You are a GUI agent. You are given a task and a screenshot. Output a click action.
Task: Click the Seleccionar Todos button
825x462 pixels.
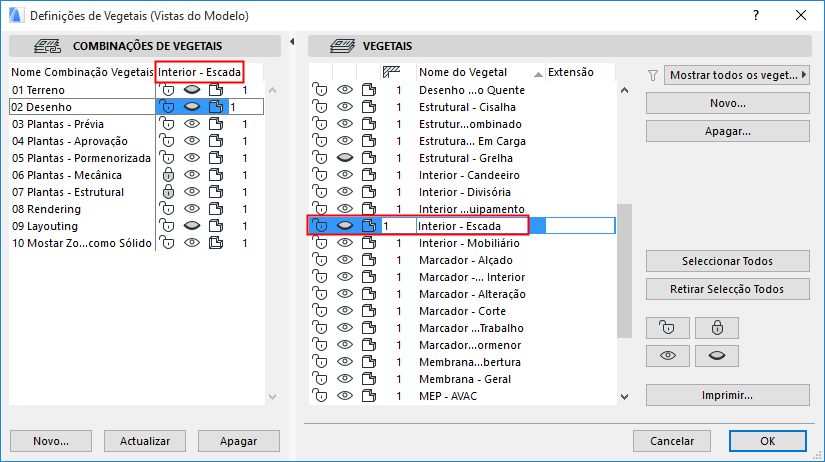coord(727,261)
